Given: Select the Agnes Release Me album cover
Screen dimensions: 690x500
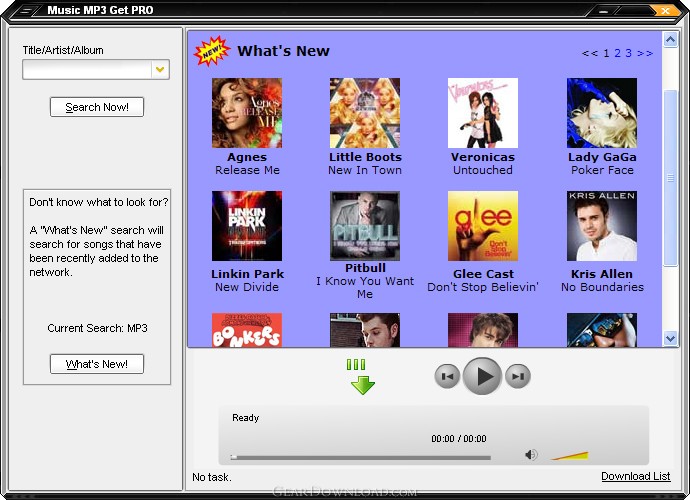Looking at the screenshot, I should 247,113.
